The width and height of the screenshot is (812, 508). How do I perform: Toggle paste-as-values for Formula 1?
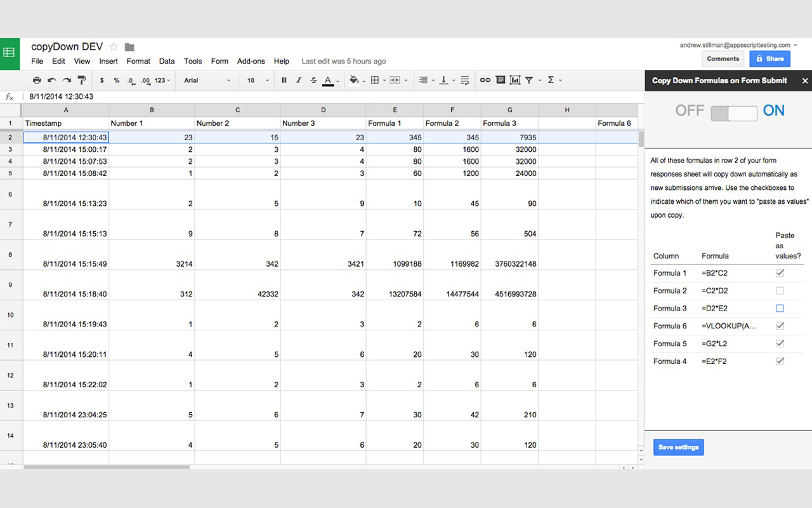point(780,273)
